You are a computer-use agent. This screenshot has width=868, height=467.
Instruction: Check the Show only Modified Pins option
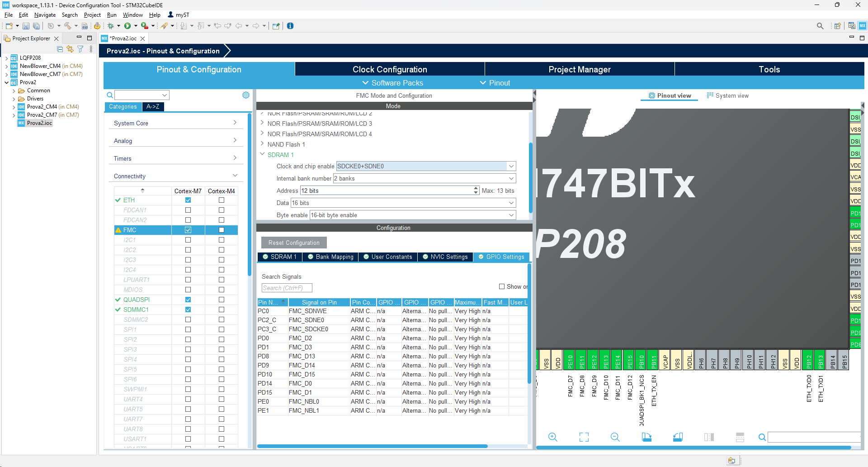(502, 286)
